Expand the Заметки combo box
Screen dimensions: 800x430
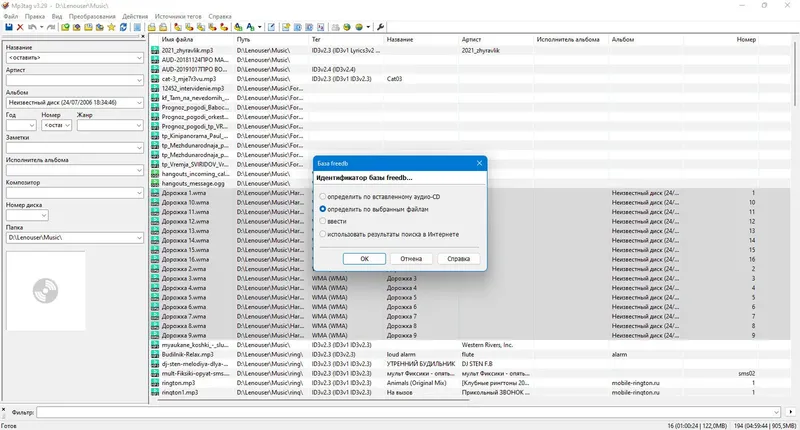pos(139,148)
